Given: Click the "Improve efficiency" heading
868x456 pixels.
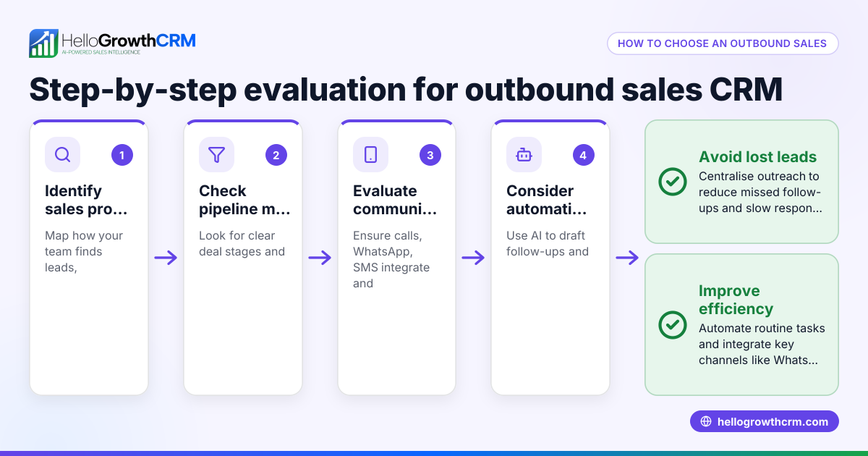Looking at the screenshot, I should point(736,300).
